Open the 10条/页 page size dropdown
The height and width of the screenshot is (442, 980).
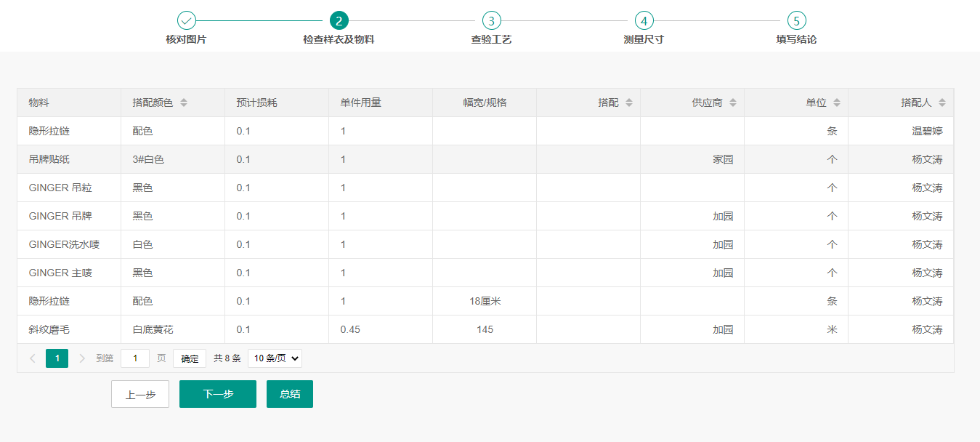(x=275, y=358)
